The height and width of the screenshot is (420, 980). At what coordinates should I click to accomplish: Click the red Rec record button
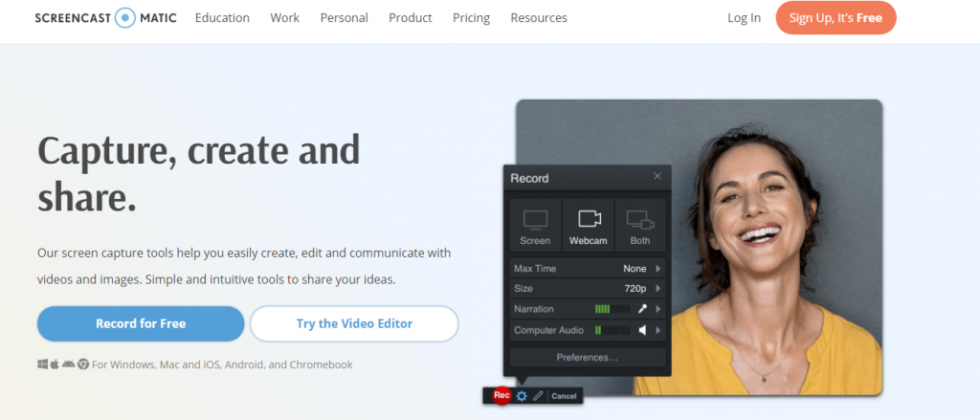(500, 395)
